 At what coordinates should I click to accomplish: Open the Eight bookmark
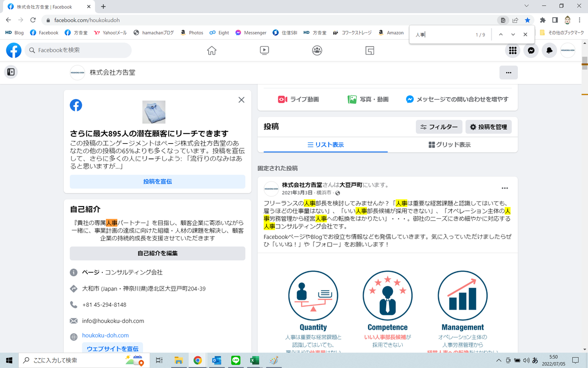[x=219, y=33]
